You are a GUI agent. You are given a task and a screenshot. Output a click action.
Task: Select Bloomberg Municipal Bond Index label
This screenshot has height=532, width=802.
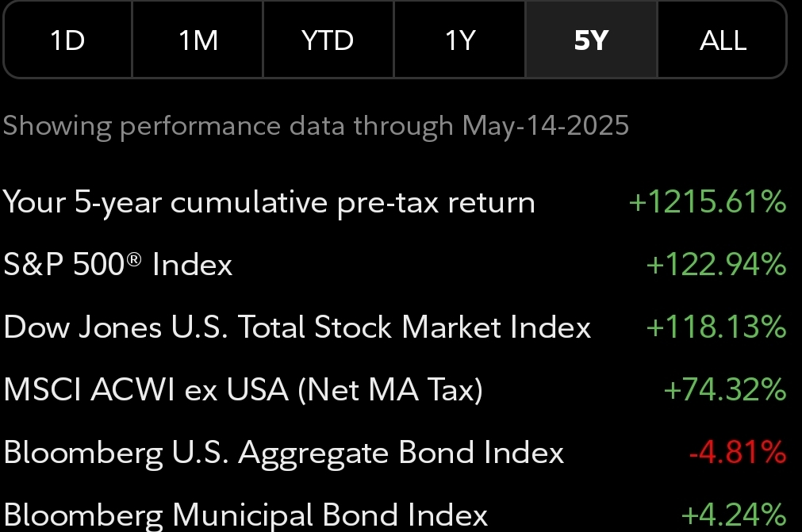(245, 515)
